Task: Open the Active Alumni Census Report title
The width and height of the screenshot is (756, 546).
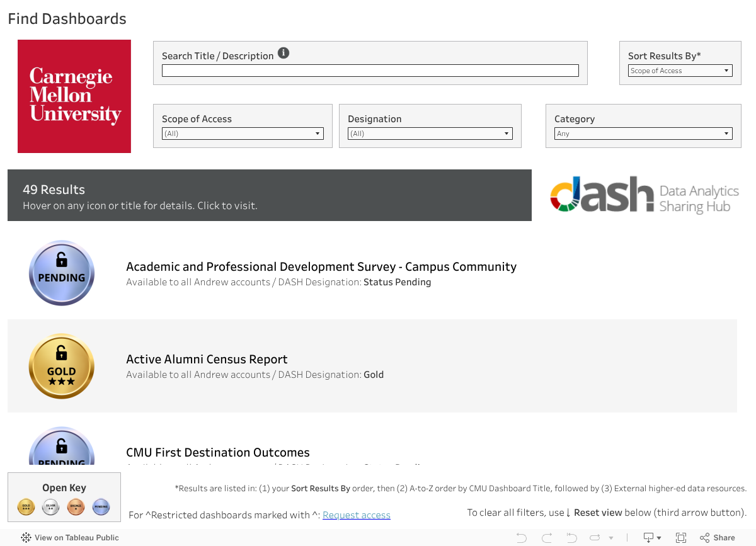Action: point(207,360)
